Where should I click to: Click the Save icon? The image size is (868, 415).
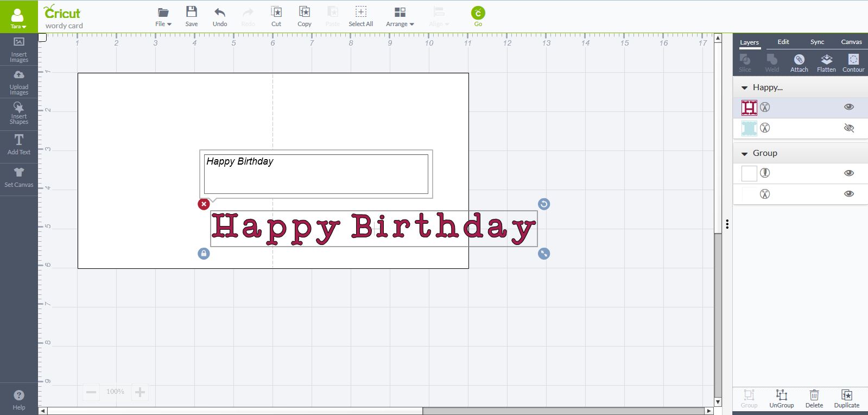[x=192, y=16]
